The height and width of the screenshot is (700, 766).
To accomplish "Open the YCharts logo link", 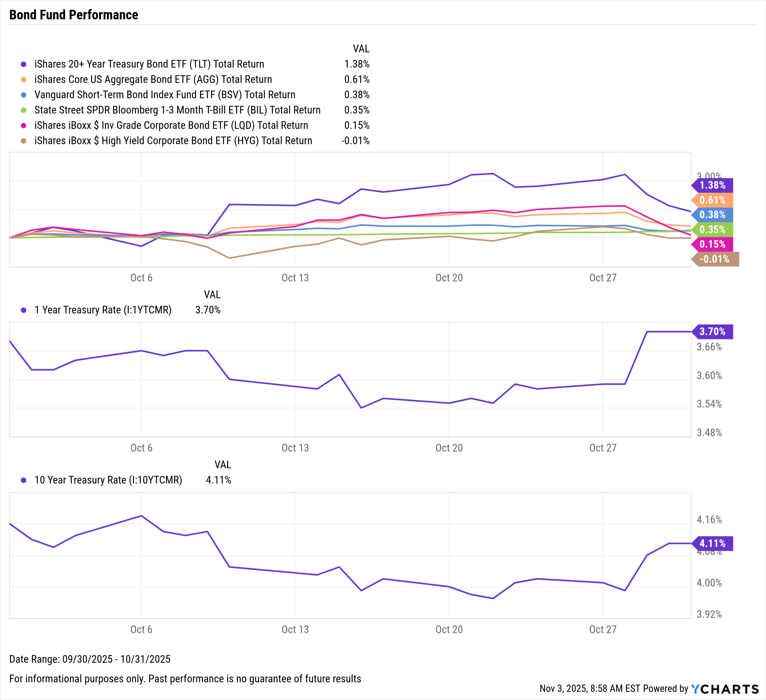I will click(725, 689).
